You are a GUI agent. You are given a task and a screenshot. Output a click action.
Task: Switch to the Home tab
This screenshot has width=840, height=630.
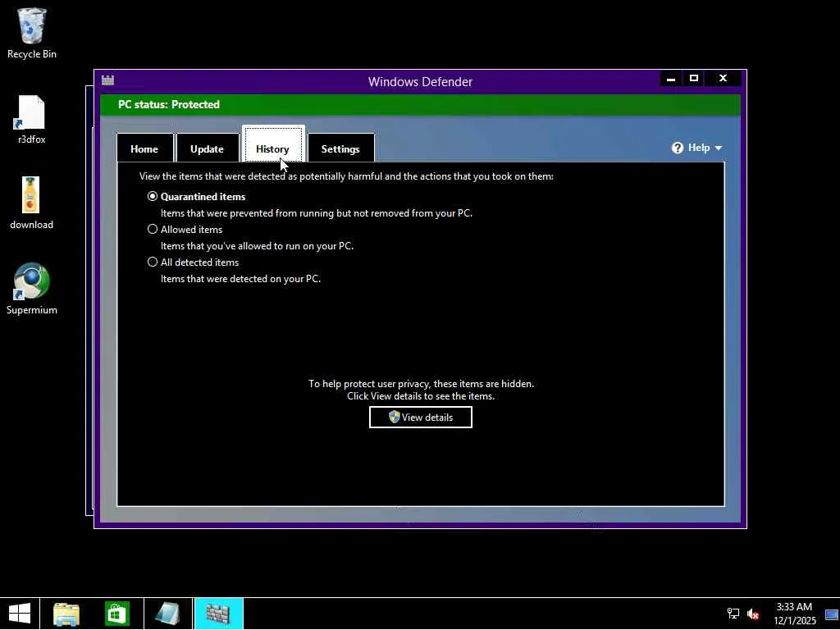144,148
